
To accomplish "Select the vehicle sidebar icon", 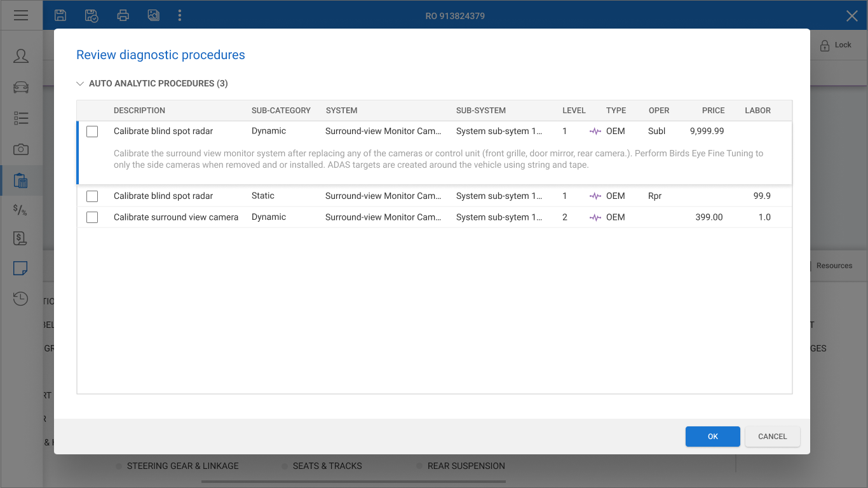I will 21,87.
